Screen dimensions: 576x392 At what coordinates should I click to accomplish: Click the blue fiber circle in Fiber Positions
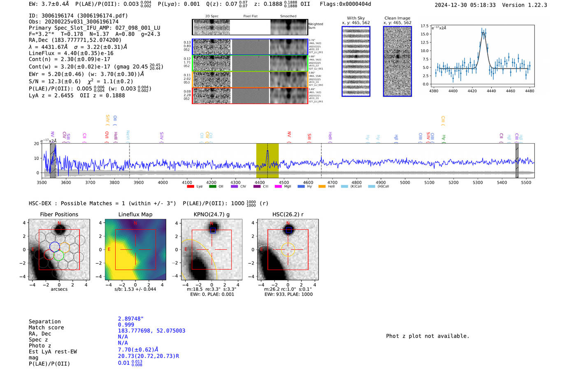(54, 247)
